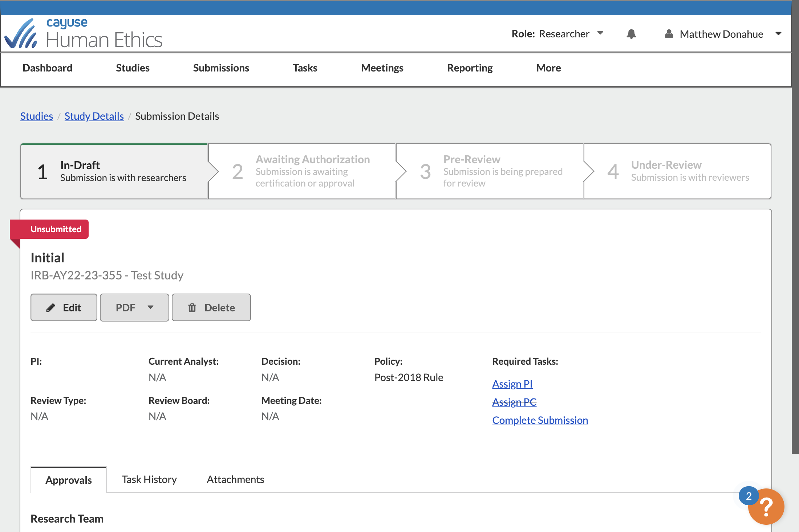Go to the Dashboard menu item
Viewport: 799px width, 532px height.
point(47,68)
